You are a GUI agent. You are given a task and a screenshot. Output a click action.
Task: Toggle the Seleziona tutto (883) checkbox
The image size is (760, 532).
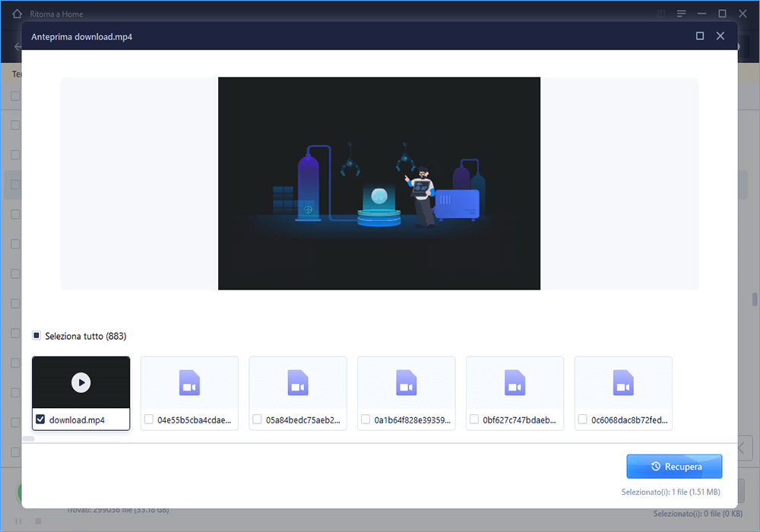click(36, 335)
